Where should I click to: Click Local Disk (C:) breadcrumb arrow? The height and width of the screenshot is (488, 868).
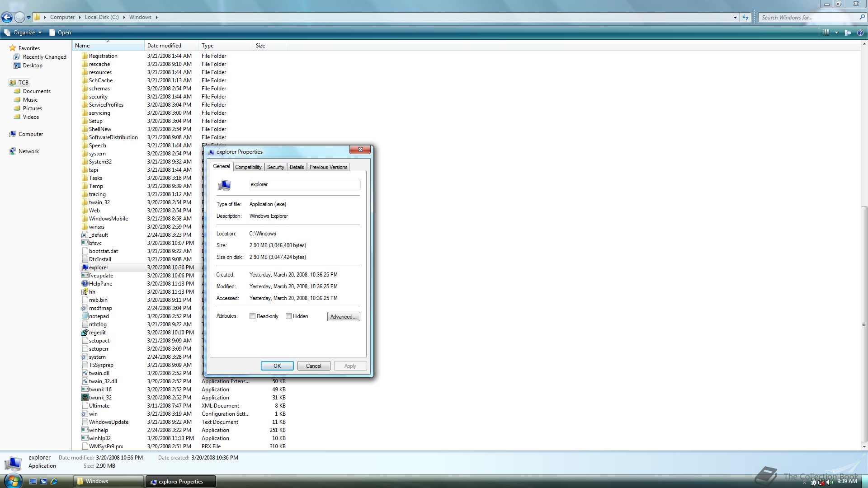124,17
